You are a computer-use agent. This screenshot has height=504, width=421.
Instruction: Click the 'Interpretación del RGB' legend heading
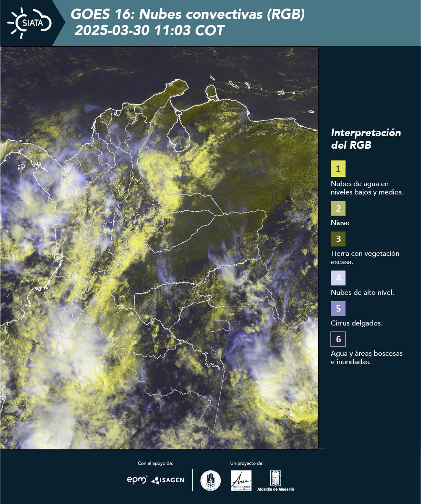point(366,139)
